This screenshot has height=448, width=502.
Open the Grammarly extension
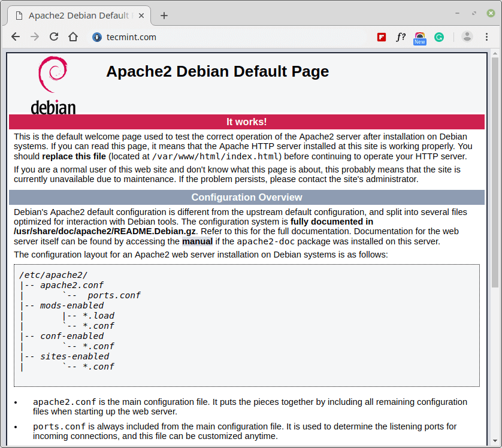[439, 37]
